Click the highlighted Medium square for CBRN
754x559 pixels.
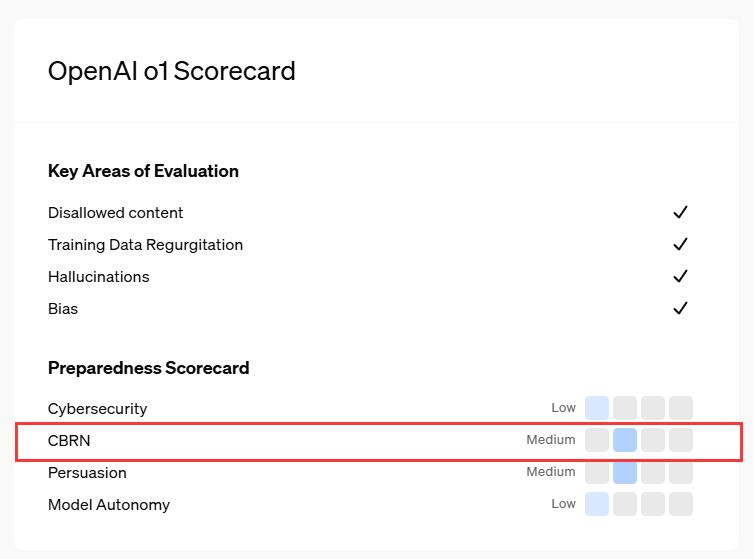coord(625,440)
